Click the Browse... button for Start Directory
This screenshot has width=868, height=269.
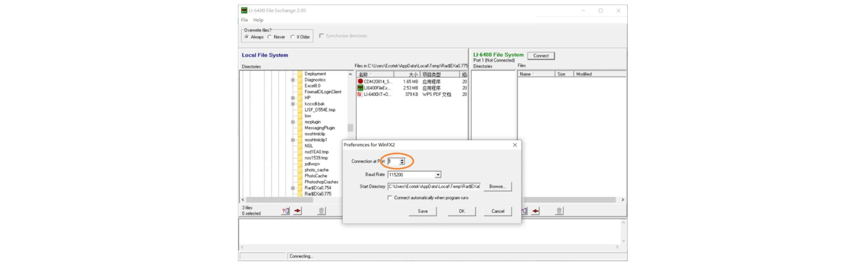497,187
